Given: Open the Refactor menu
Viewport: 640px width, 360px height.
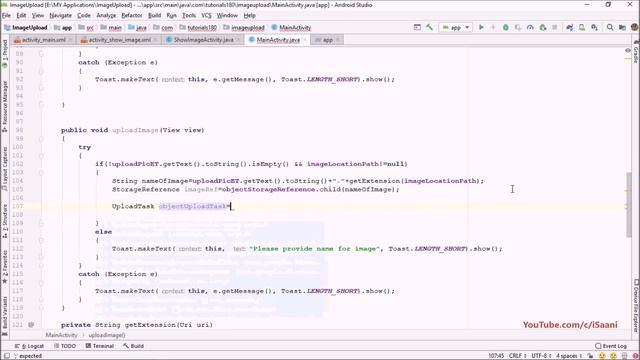Looking at the screenshot, I should click(131, 16).
